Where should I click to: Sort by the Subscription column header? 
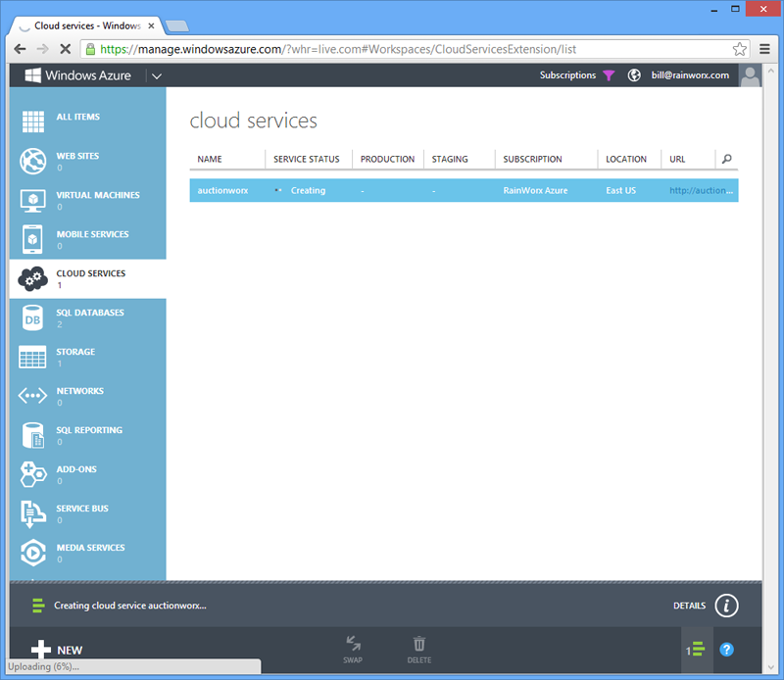click(532, 159)
